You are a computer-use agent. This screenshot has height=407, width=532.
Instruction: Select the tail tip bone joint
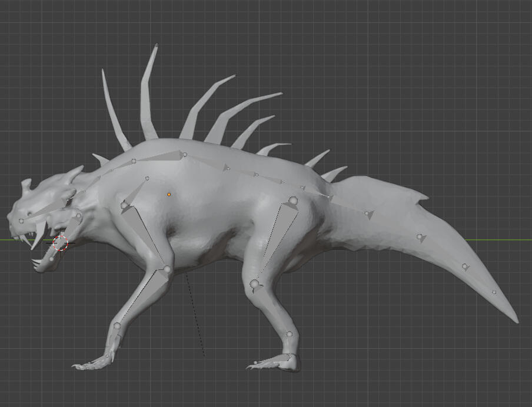click(494, 292)
